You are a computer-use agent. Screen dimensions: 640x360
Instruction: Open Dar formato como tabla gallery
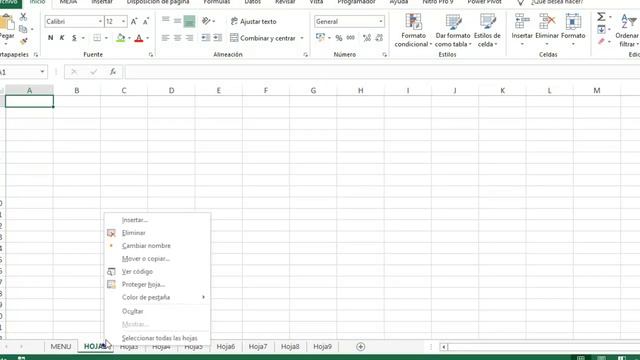coord(453,31)
